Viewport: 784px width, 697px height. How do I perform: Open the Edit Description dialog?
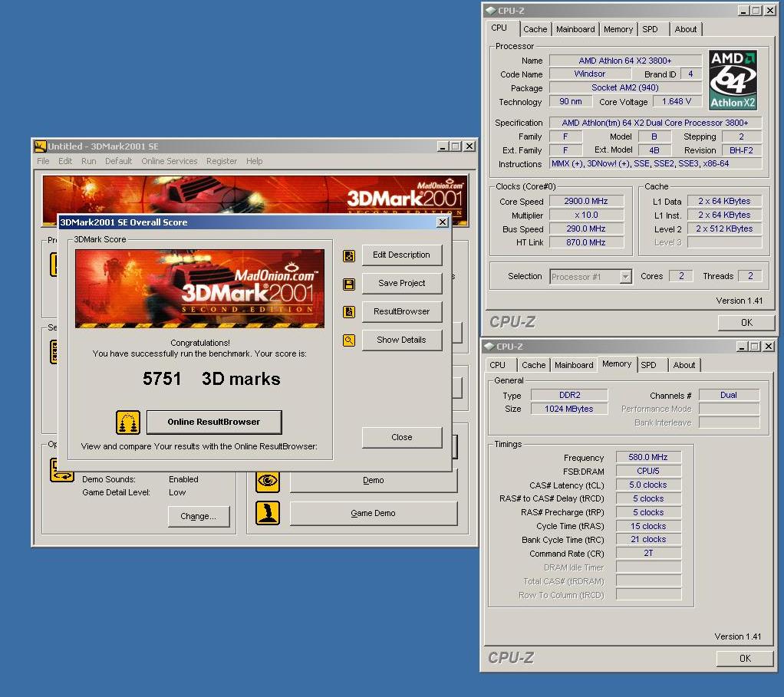tap(402, 255)
